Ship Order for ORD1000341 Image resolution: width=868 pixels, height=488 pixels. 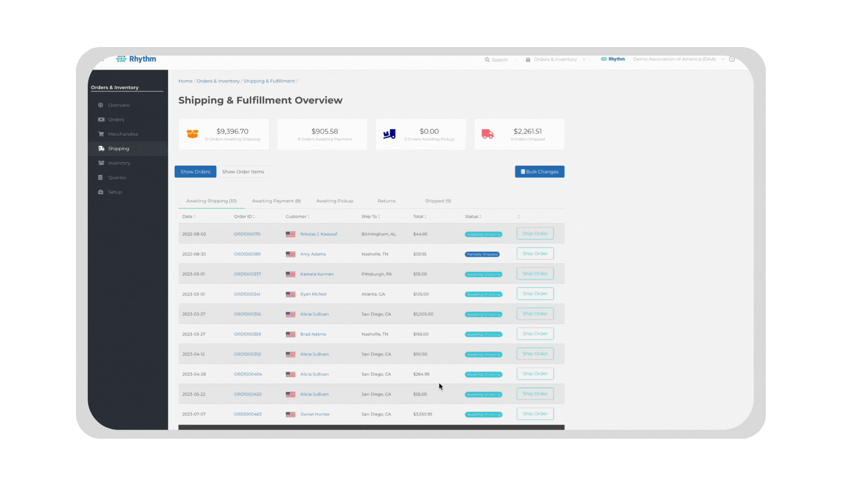pos(535,294)
